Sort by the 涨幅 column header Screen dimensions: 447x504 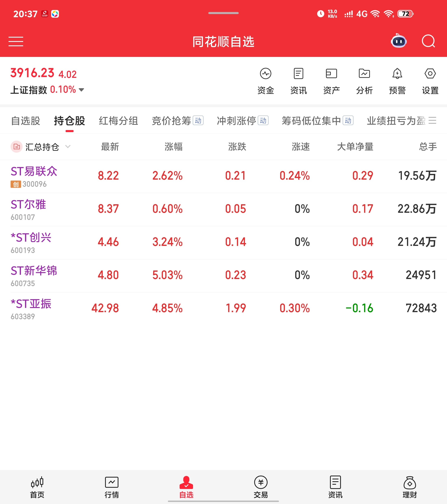click(173, 147)
